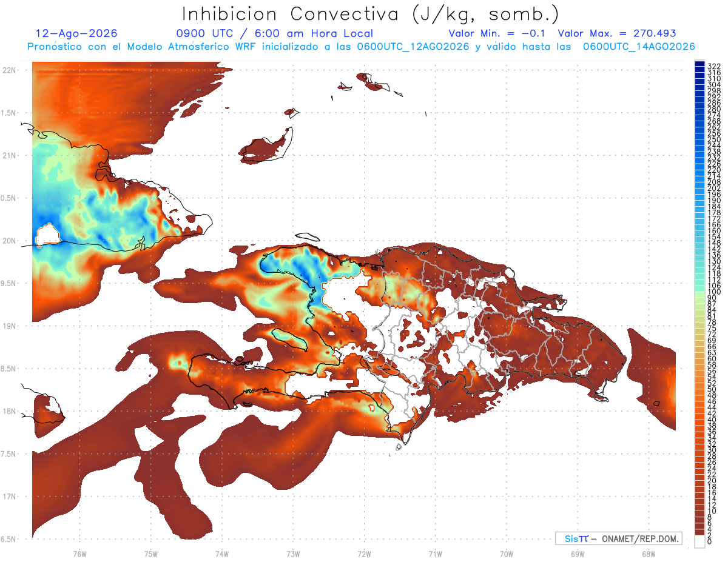Click the '75W' longitude label

(x=150, y=554)
